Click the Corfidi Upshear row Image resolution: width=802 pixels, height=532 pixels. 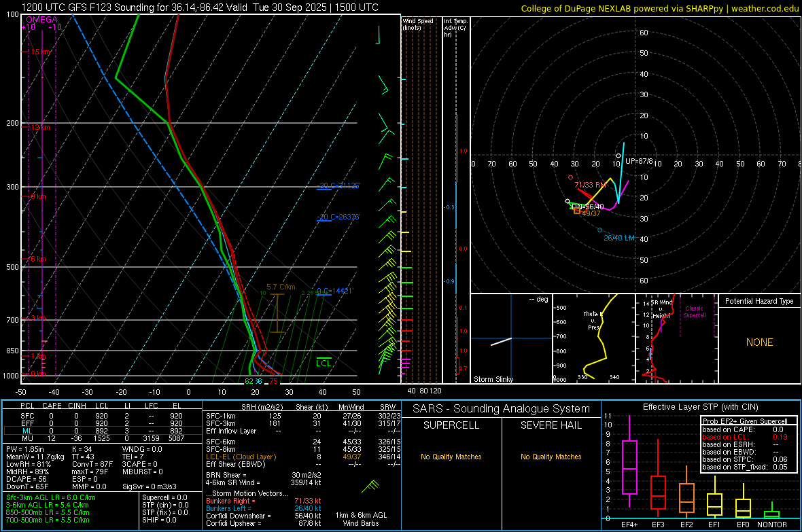264,523
